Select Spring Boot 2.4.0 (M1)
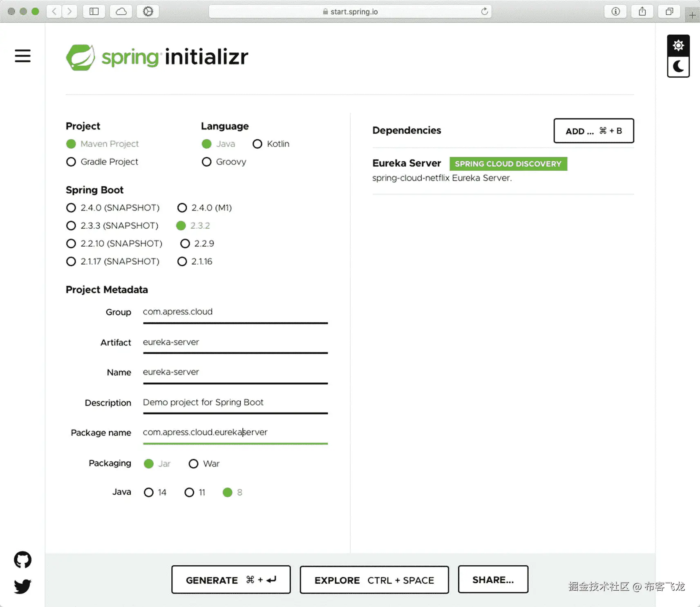 pos(205,208)
